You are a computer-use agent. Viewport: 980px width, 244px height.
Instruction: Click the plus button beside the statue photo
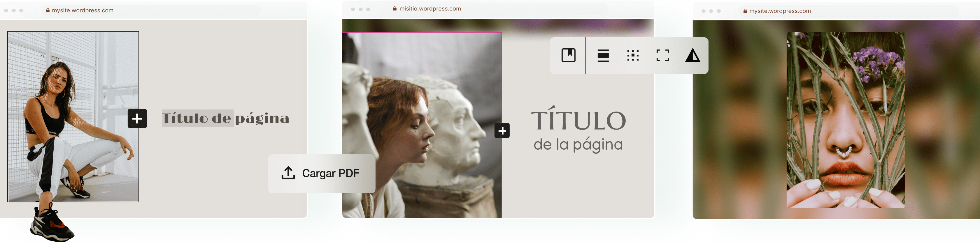click(x=502, y=131)
